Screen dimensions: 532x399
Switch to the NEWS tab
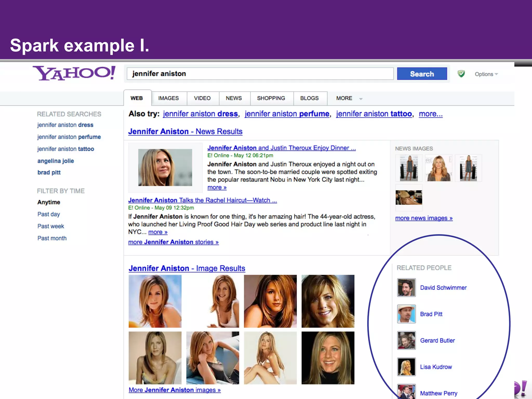[234, 98]
